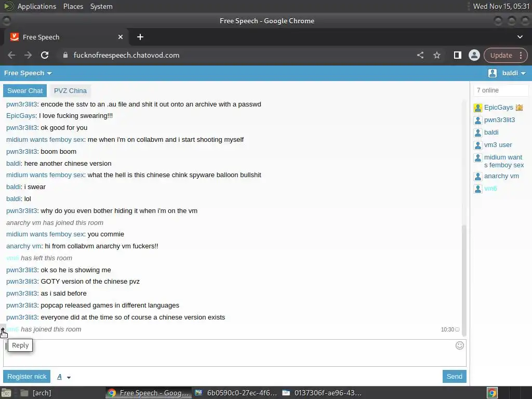Click EpicGays user avatar icon
This screenshot has height=399, width=532.
(478, 108)
